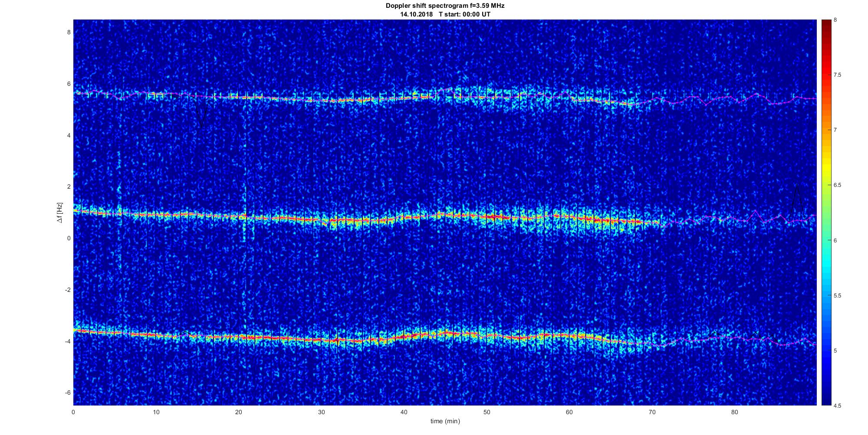Click the y-axis tick label 4

[69, 135]
